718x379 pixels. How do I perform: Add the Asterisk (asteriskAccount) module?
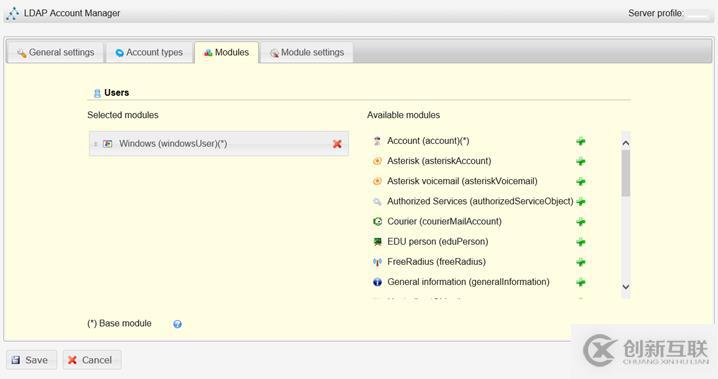pyautogui.click(x=581, y=161)
